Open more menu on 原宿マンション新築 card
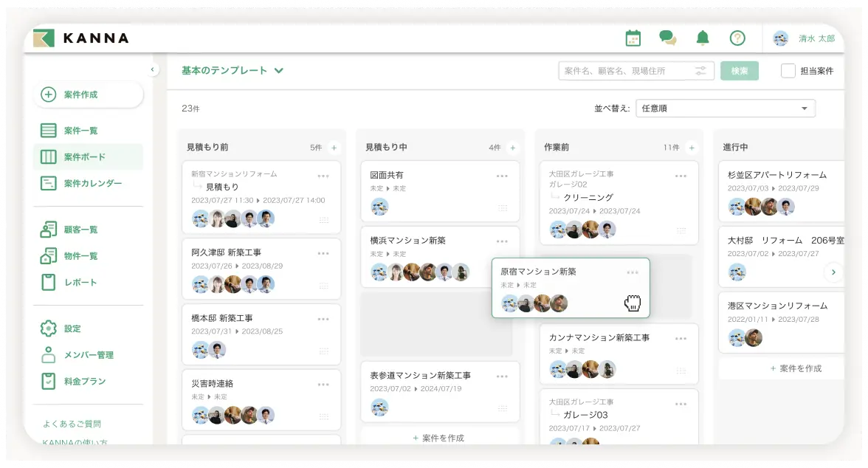Image resolution: width=868 pixels, height=468 pixels. coord(633,272)
